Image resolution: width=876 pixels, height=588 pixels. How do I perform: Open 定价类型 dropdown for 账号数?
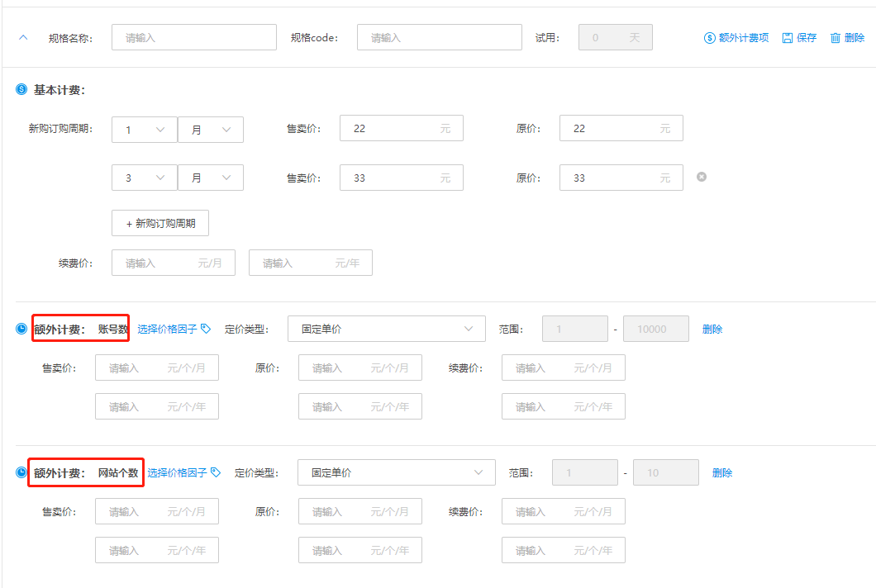pos(386,329)
